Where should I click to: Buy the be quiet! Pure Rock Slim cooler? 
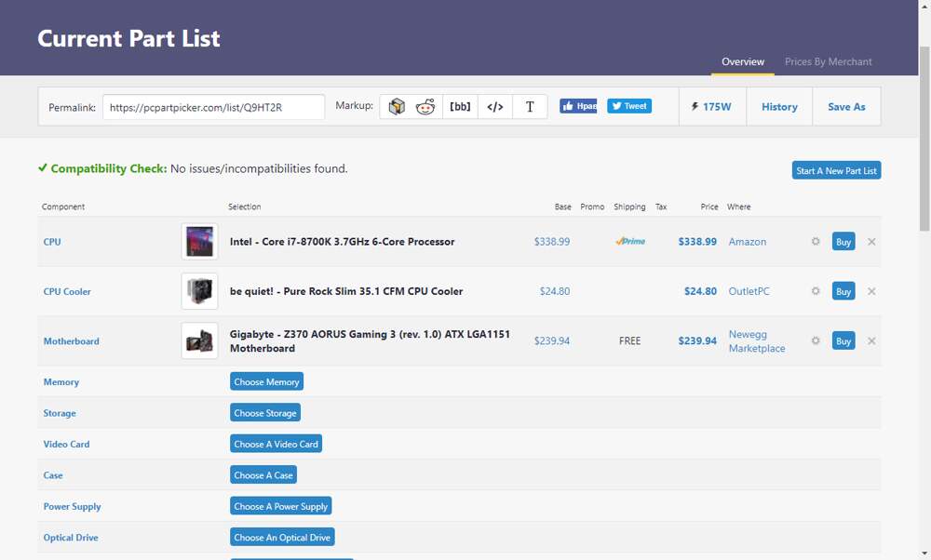843,291
